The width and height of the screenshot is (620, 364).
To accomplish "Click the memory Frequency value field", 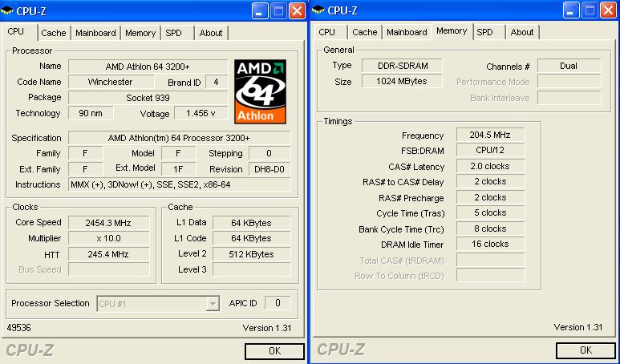I will (x=490, y=135).
